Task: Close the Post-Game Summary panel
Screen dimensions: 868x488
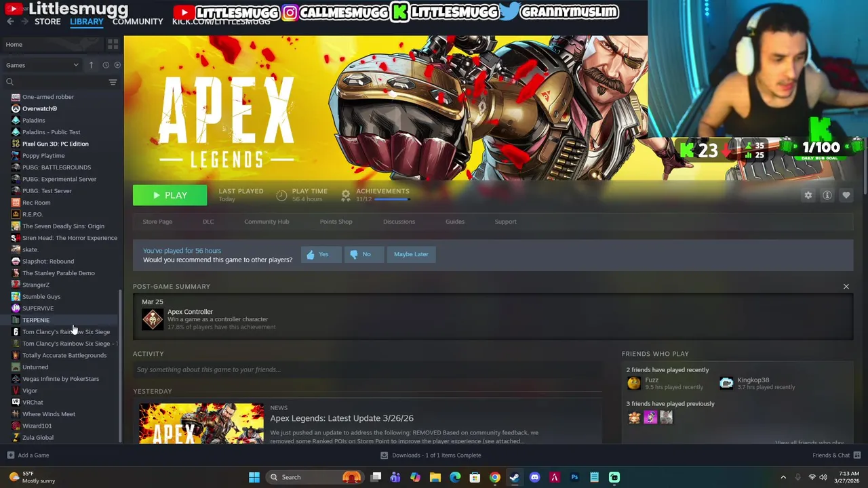Action: click(846, 287)
